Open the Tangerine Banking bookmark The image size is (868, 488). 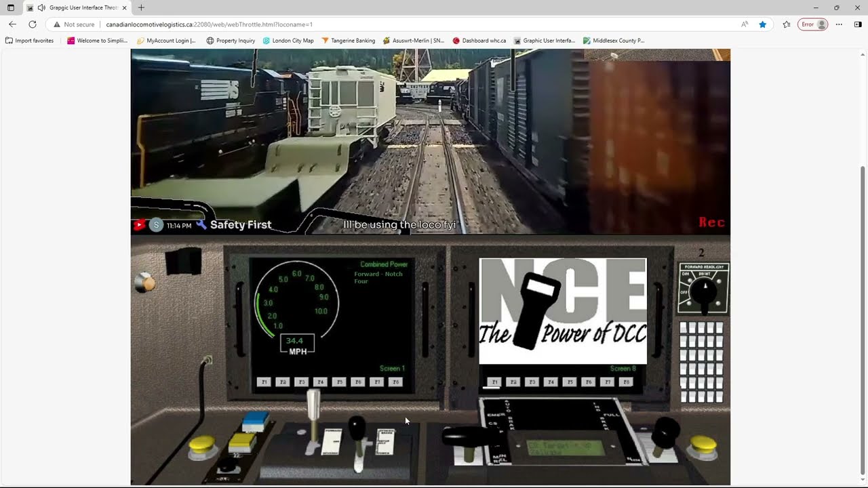(x=349, y=41)
